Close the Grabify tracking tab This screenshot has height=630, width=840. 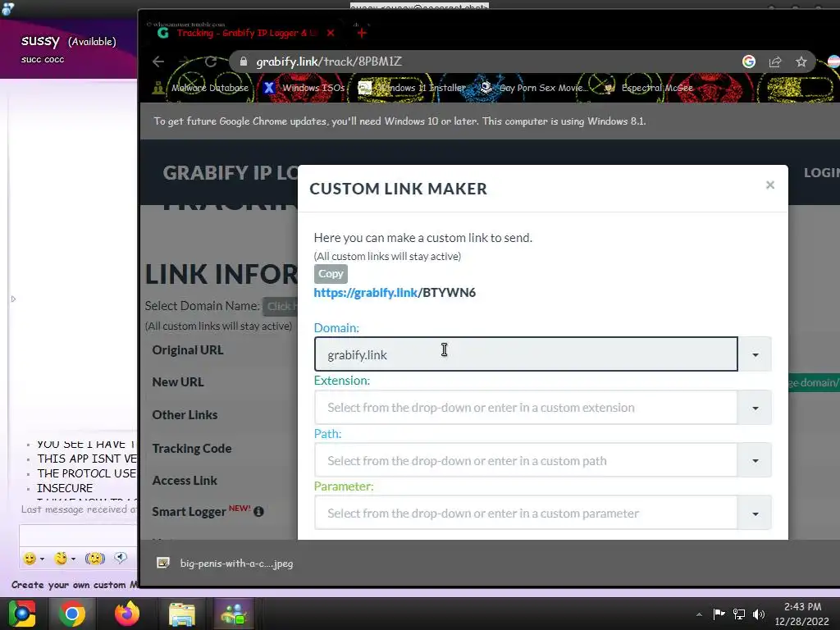tap(331, 33)
